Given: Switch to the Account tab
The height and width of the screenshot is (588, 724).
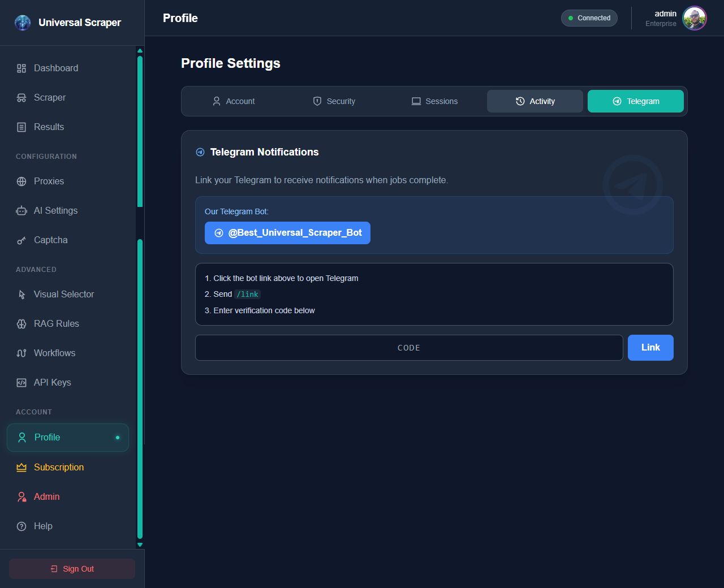Looking at the screenshot, I should pos(233,101).
